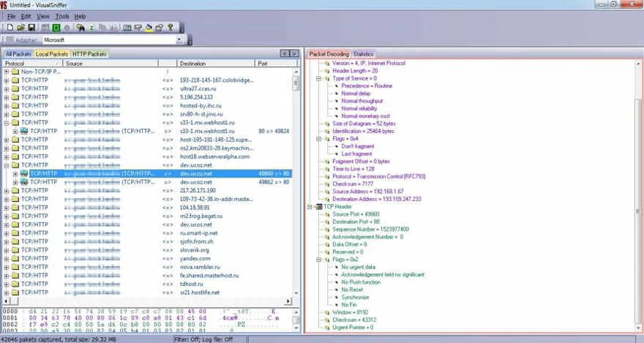Click the grayed-out icon left of green square

(45, 28)
